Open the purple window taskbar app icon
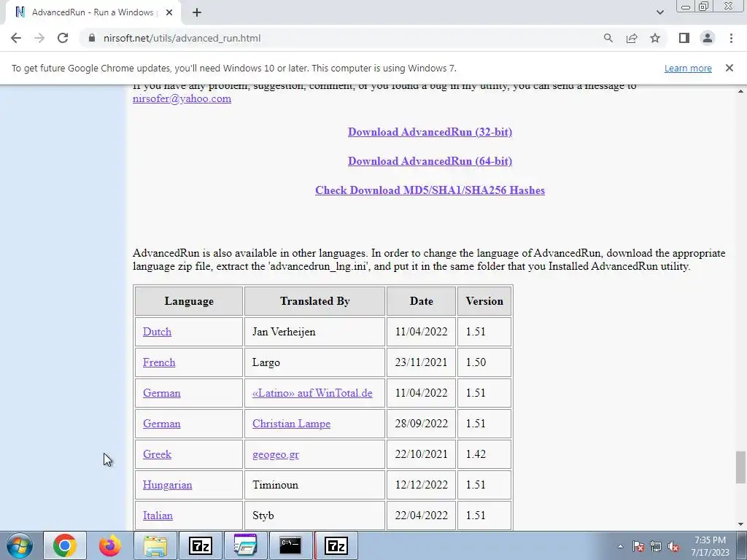The width and height of the screenshot is (747, 560). click(x=246, y=545)
